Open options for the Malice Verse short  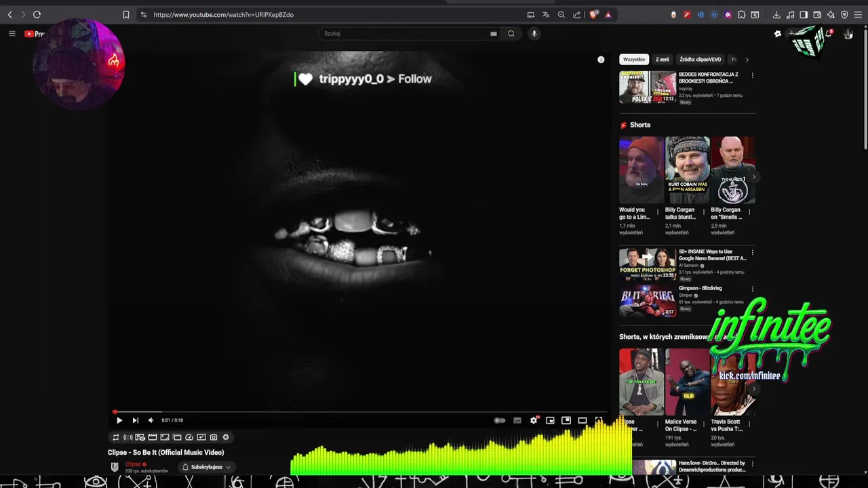703,424
